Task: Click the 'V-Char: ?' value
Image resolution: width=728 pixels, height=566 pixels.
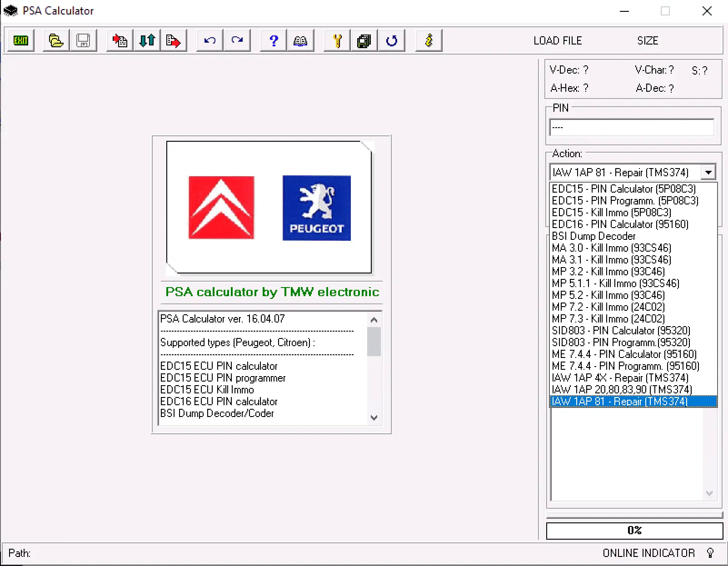Action: coord(654,70)
